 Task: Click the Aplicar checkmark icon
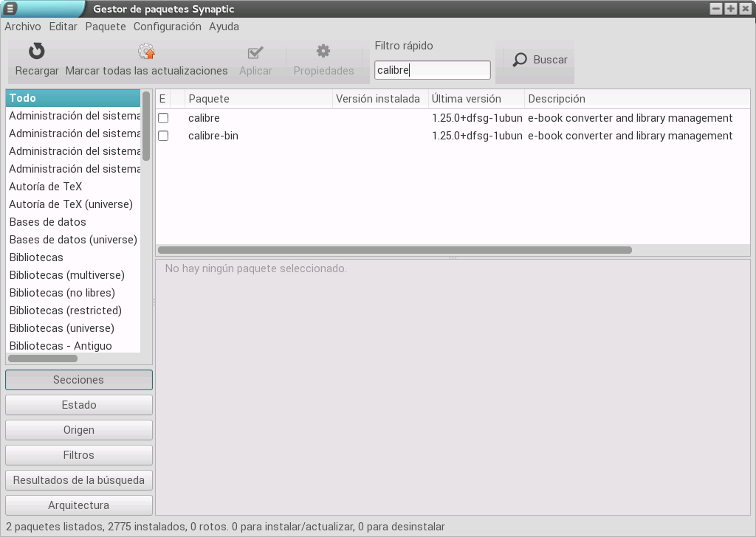coord(255,52)
